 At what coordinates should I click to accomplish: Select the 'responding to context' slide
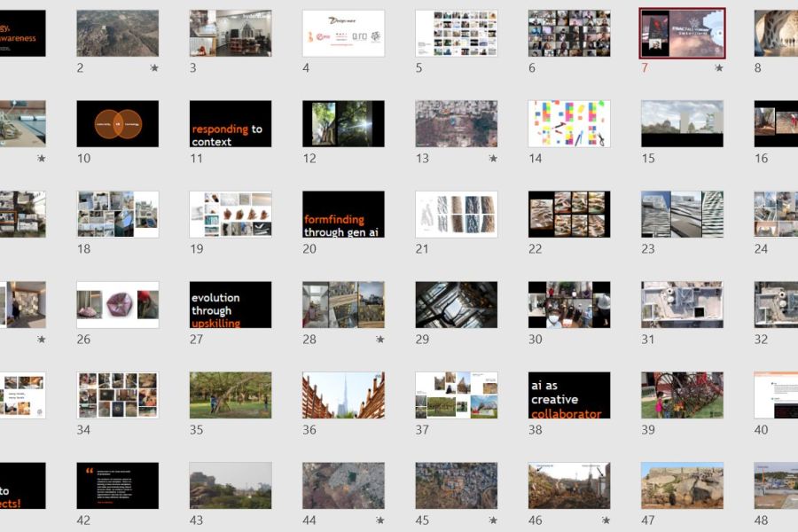231,123
